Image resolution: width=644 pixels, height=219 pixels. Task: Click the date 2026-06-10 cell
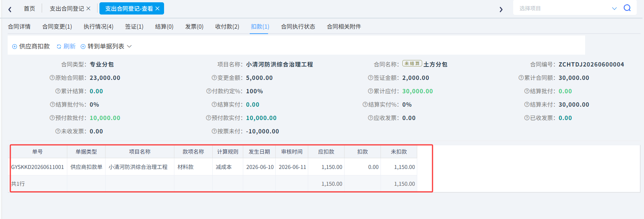coord(260,167)
